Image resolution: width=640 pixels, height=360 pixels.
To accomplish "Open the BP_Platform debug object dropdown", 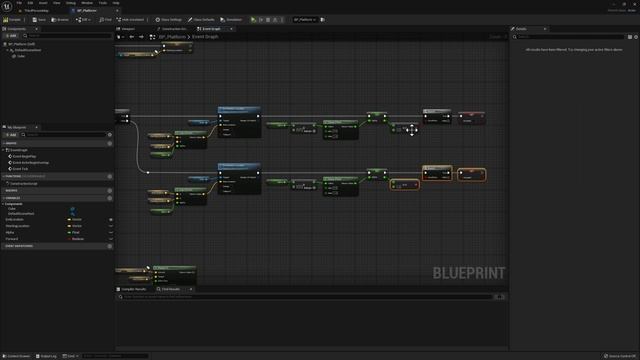I will click(305, 20).
